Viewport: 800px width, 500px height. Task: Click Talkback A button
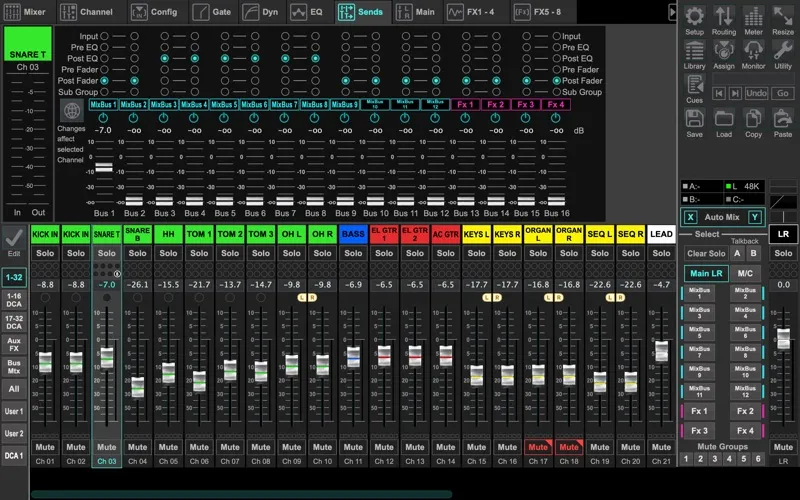737,253
